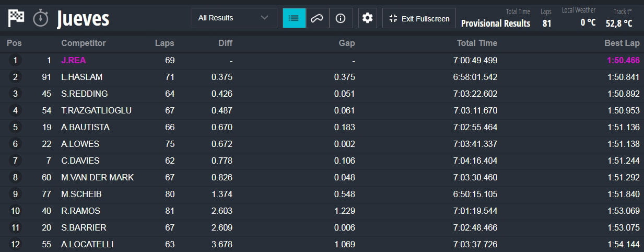Switch to track map view
This screenshot has width=644, height=252.
click(x=317, y=18)
